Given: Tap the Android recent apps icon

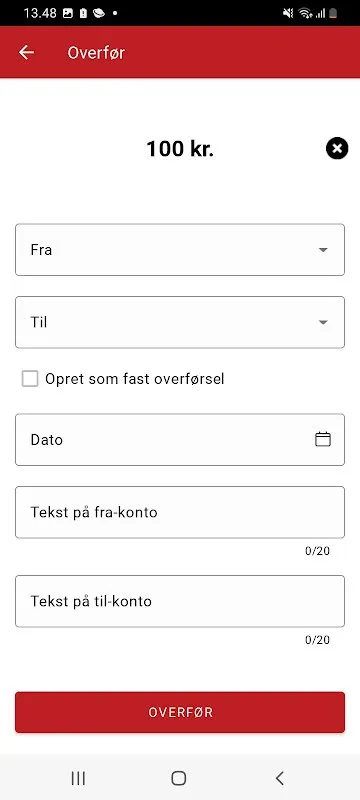Looking at the screenshot, I should [x=78, y=778].
